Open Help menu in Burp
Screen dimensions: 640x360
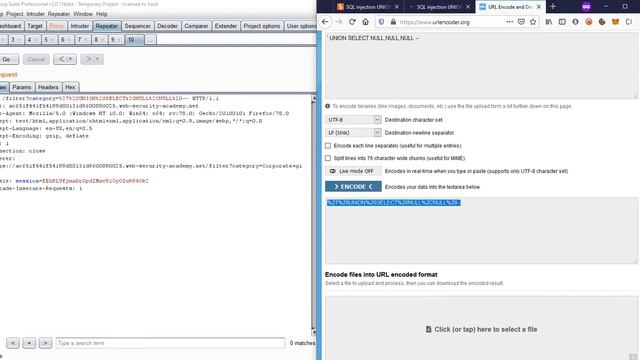(102, 14)
